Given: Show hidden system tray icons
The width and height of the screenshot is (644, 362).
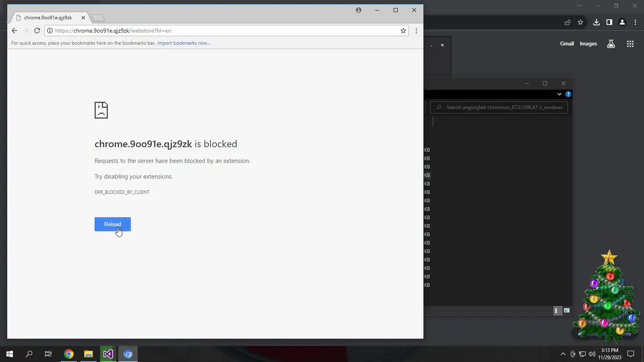Looking at the screenshot, I should 563,354.
